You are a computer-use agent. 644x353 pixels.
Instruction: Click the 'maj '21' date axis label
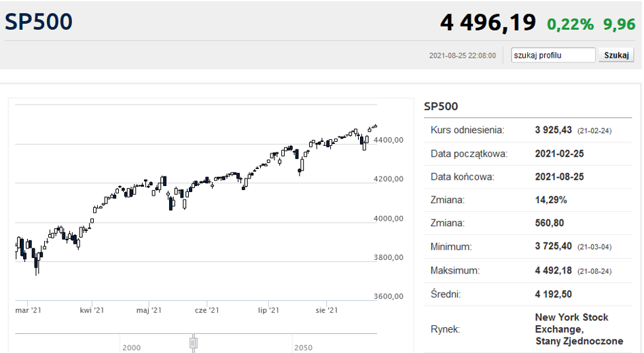pyautogui.click(x=149, y=310)
